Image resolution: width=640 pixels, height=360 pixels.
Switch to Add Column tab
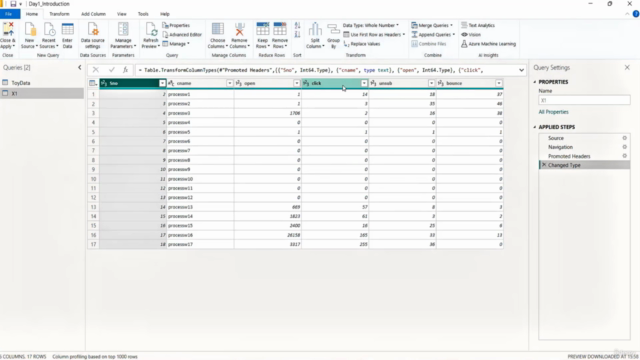(x=93, y=14)
